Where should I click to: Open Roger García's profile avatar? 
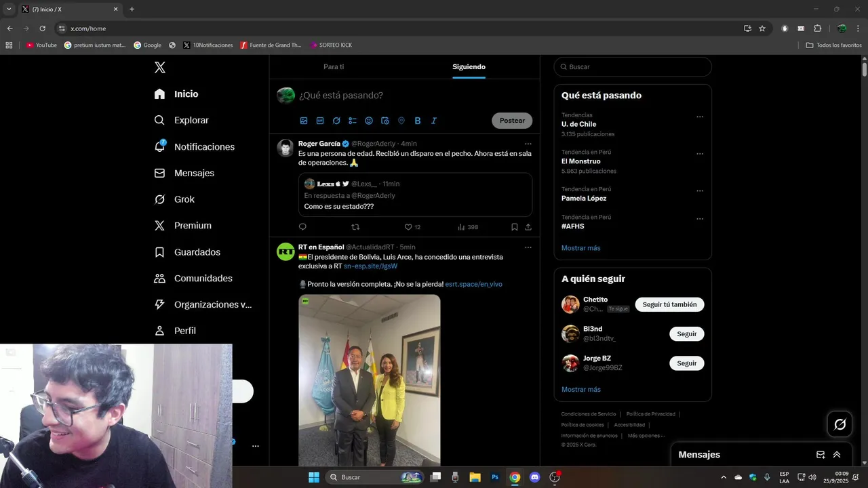coord(285,148)
